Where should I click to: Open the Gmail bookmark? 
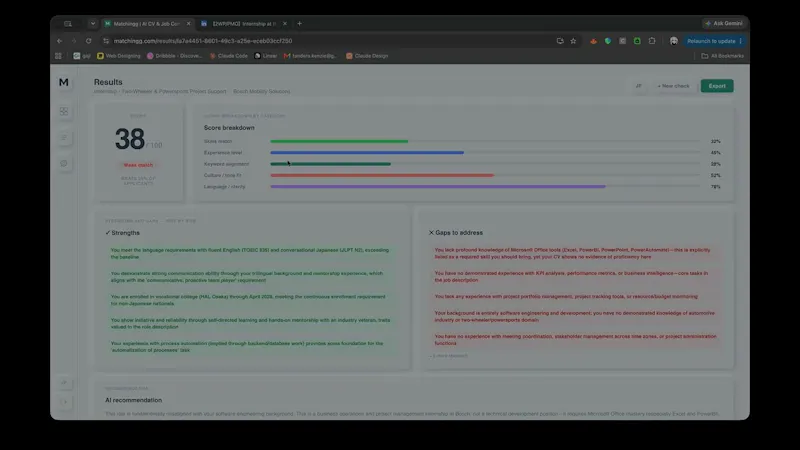310,56
